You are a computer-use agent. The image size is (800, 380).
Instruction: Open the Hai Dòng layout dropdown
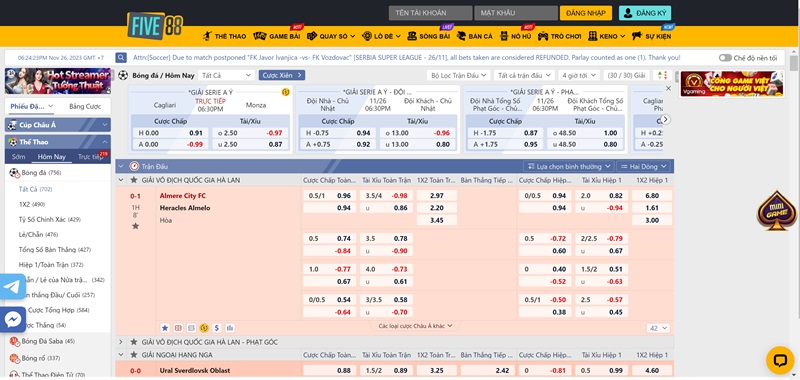click(643, 166)
